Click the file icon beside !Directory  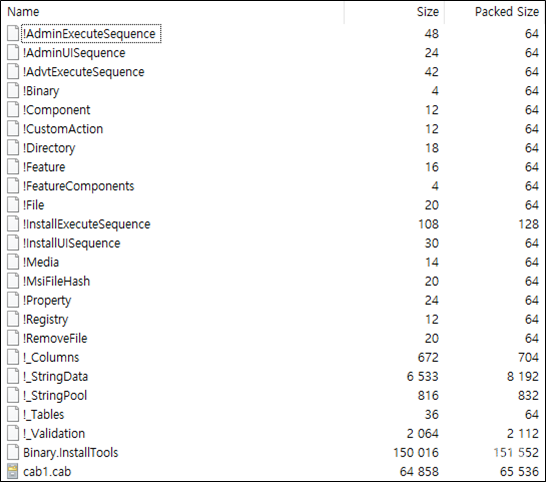13,148
